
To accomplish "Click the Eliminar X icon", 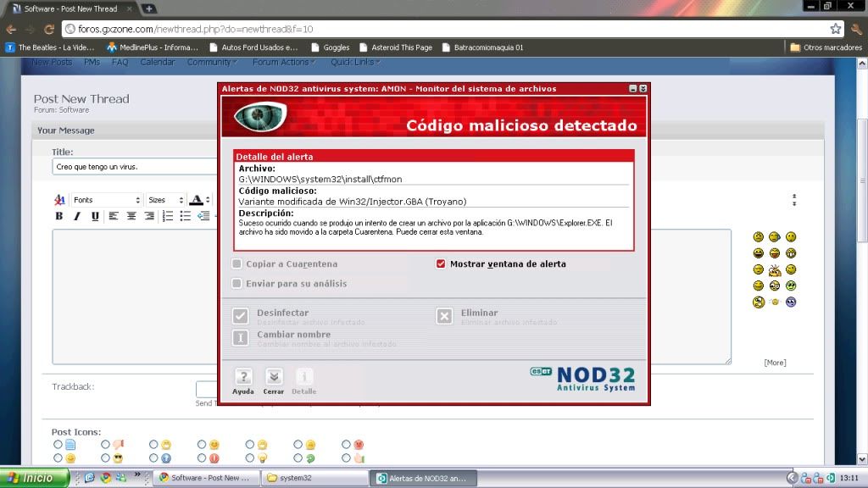I will pos(444,316).
